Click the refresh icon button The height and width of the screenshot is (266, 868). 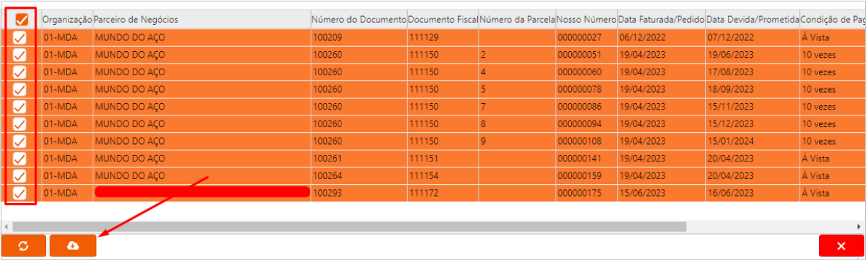tap(23, 246)
